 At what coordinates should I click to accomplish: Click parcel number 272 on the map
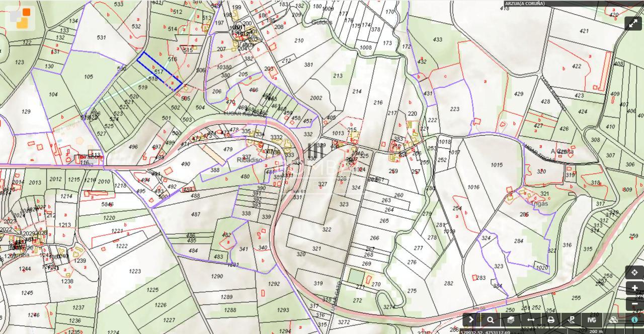[357, 300]
